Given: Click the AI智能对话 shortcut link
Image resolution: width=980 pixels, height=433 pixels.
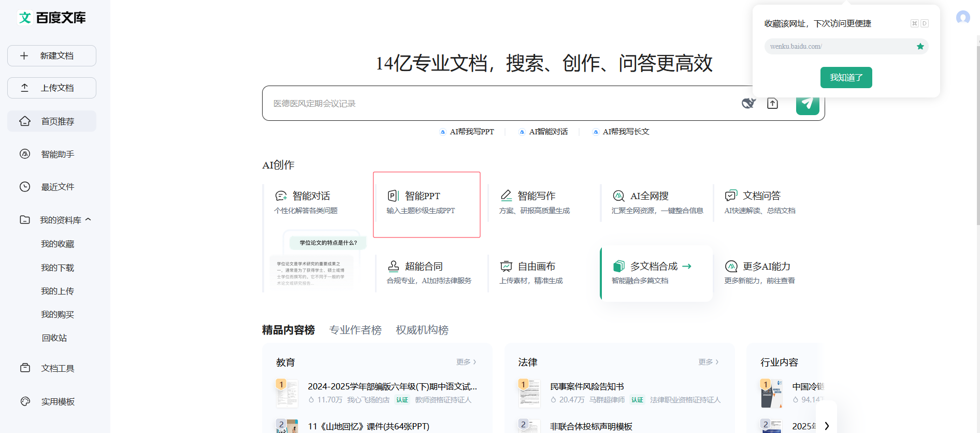Looking at the screenshot, I should [x=543, y=132].
